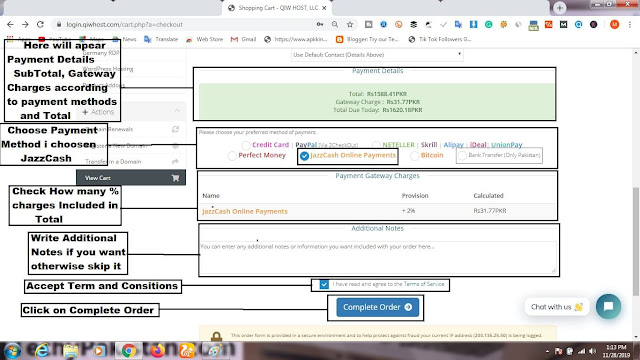The image size is (640, 360).
Task: Open the Terms of Service link
Action: (x=424, y=284)
